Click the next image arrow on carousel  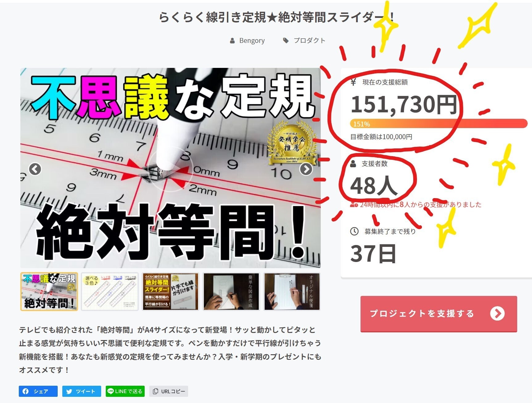click(306, 169)
